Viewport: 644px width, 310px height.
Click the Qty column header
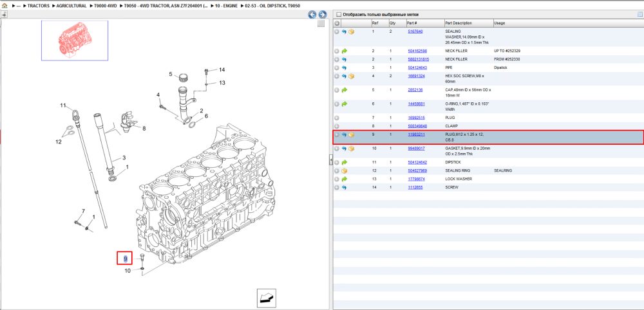pos(392,23)
